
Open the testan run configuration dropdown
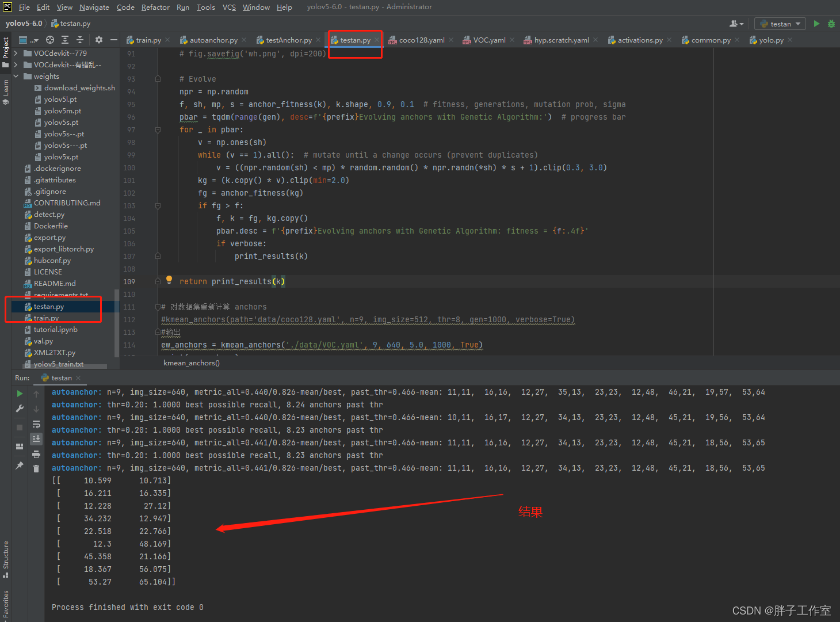coord(781,24)
